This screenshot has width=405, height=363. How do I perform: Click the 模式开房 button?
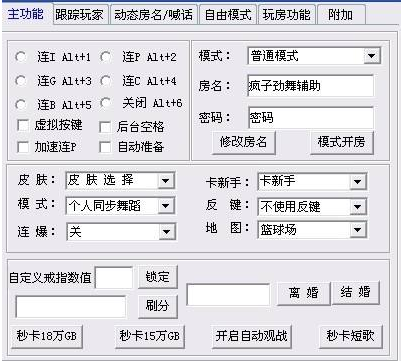pos(341,142)
